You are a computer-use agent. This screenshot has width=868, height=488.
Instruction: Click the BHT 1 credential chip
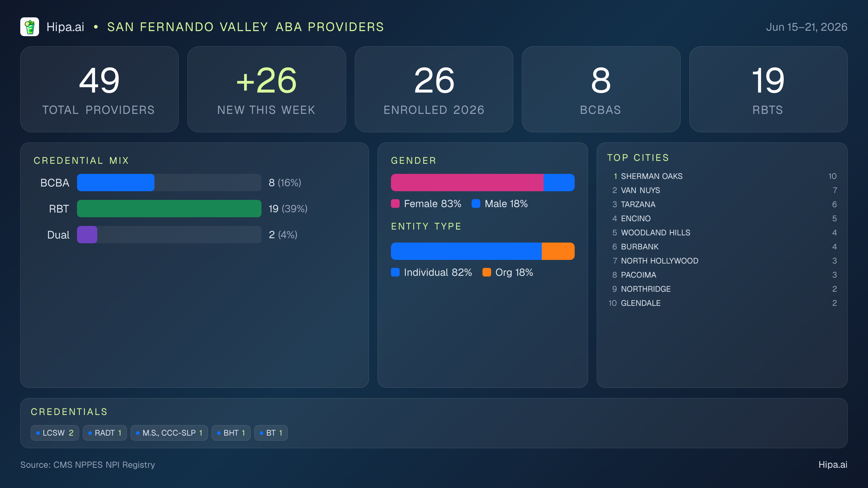point(231,433)
